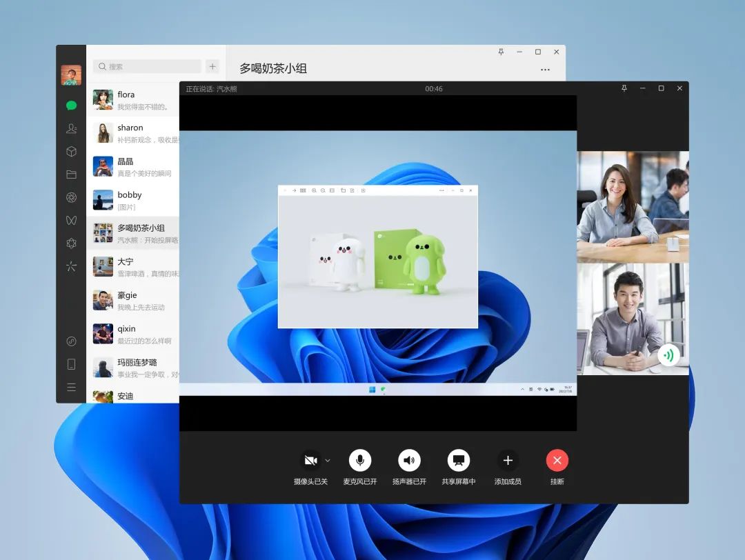The width and height of the screenshot is (745, 560).
Task: Mute the microphone (麦克风已开)
Action: tap(359, 460)
